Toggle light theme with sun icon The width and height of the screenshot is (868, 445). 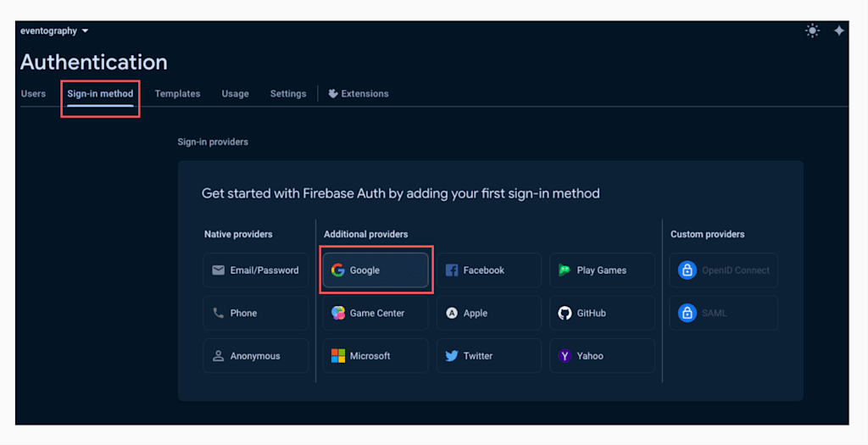pos(812,31)
